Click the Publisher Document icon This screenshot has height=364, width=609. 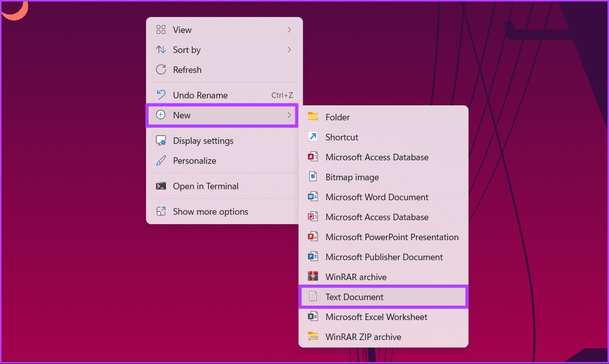313,257
